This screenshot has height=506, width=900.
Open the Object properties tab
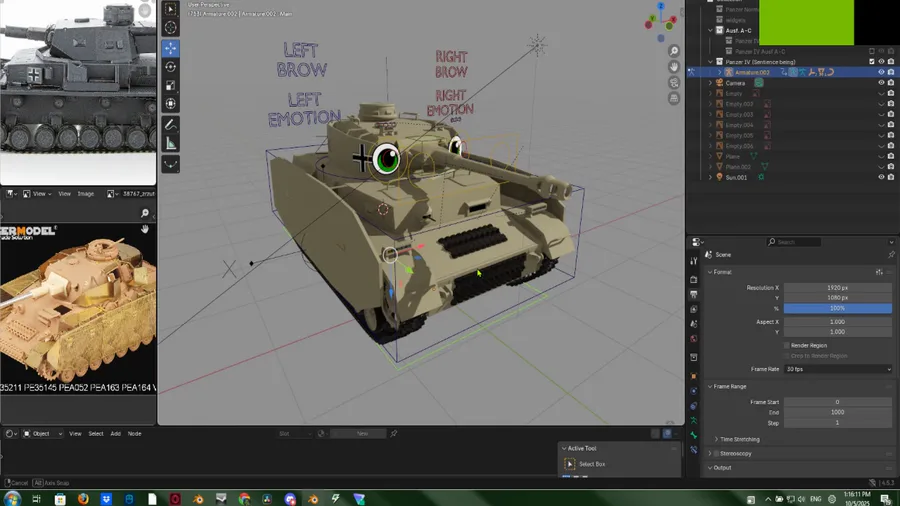(693, 376)
